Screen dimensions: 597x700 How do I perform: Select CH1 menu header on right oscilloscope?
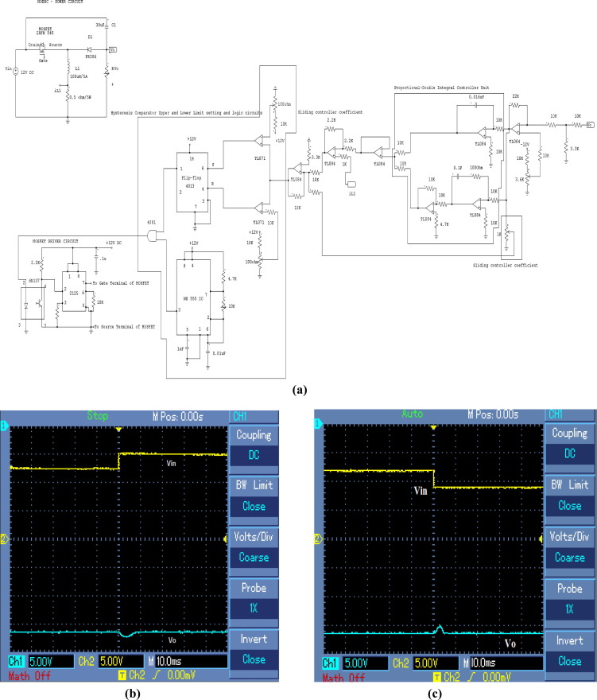(x=556, y=414)
